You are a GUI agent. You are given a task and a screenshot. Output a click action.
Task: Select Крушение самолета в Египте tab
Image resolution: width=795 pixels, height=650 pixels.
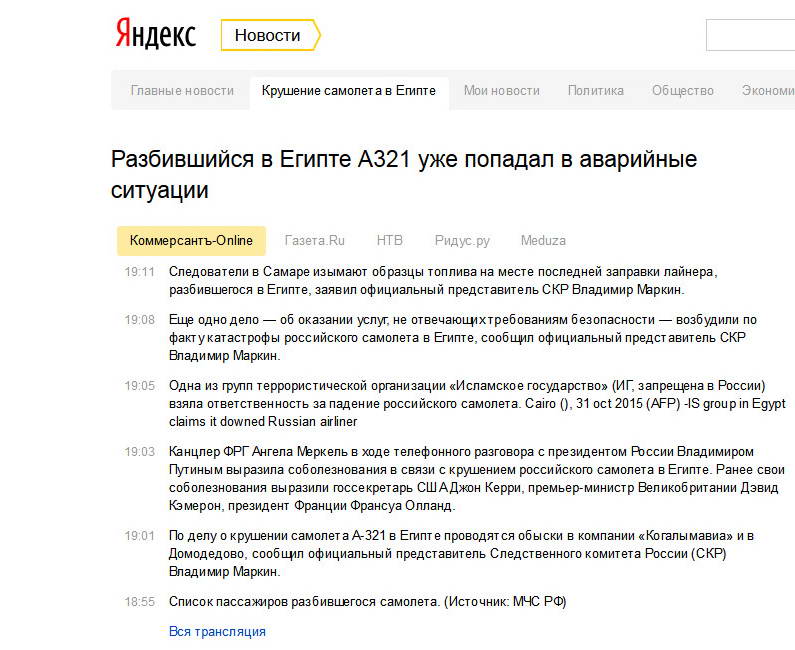click(x=349, y=91)
